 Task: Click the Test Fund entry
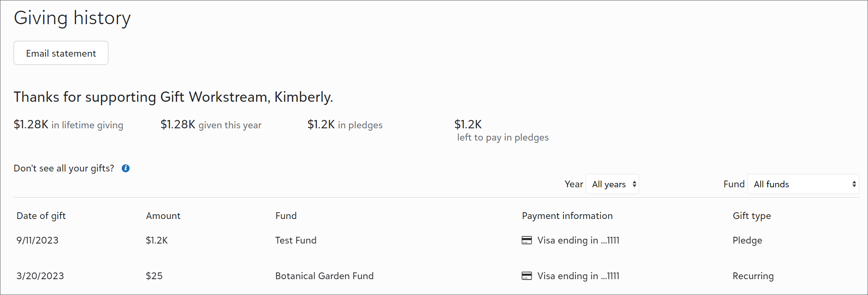296,240
